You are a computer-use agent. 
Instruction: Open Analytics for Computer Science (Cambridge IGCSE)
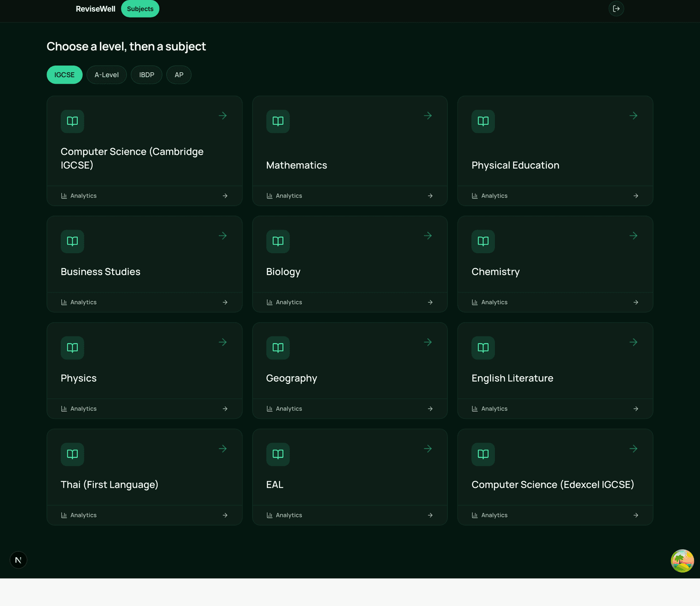click(x=144, y=196)
